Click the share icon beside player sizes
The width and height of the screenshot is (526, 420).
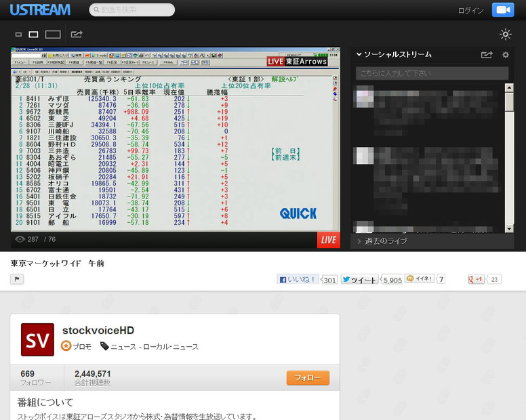point(77,34)
